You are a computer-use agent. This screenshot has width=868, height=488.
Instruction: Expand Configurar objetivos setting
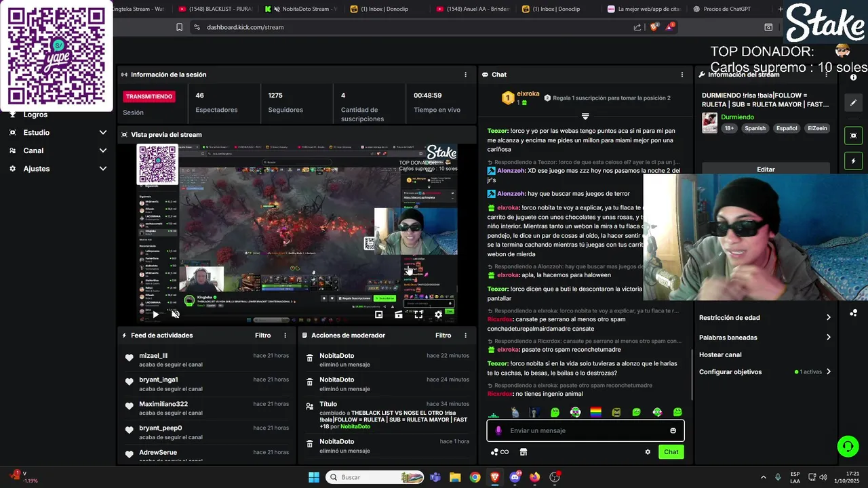pos(765,371)
